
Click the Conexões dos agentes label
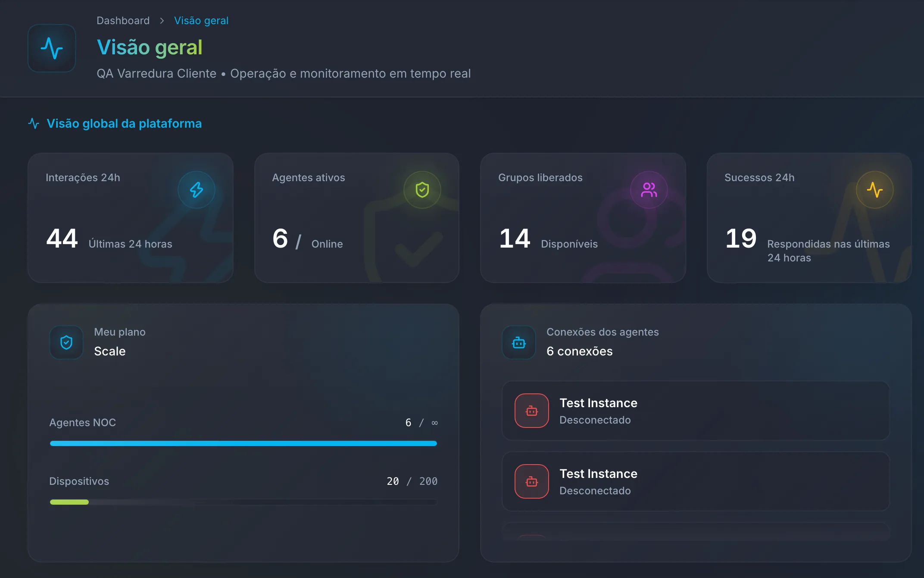pyautogui.click(x=602, y=332)
